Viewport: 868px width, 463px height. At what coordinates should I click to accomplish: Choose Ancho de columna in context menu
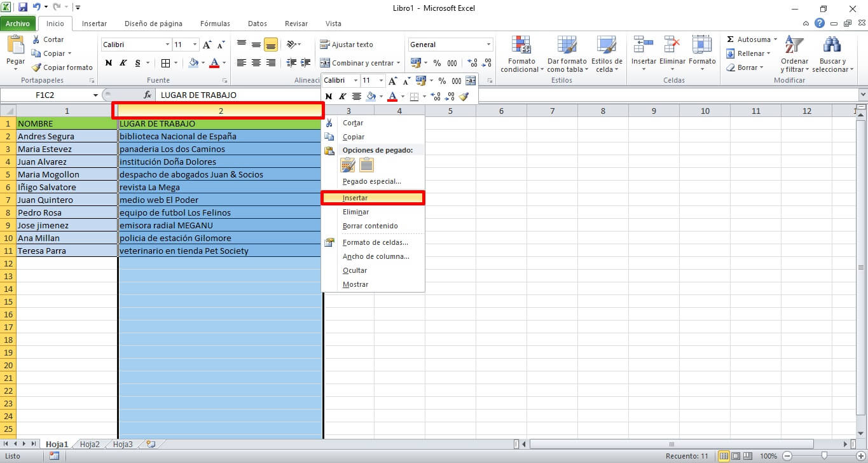[x=373, y=256]
